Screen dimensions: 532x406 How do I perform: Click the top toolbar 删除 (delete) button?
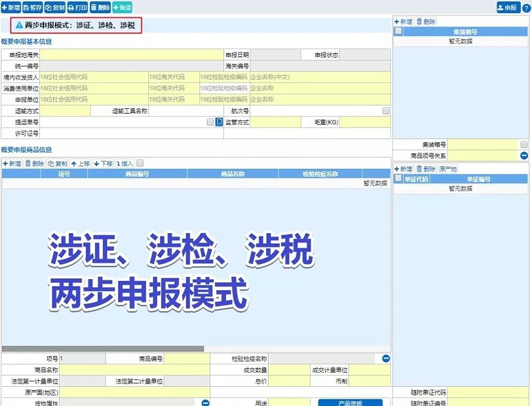pos(100,7)
